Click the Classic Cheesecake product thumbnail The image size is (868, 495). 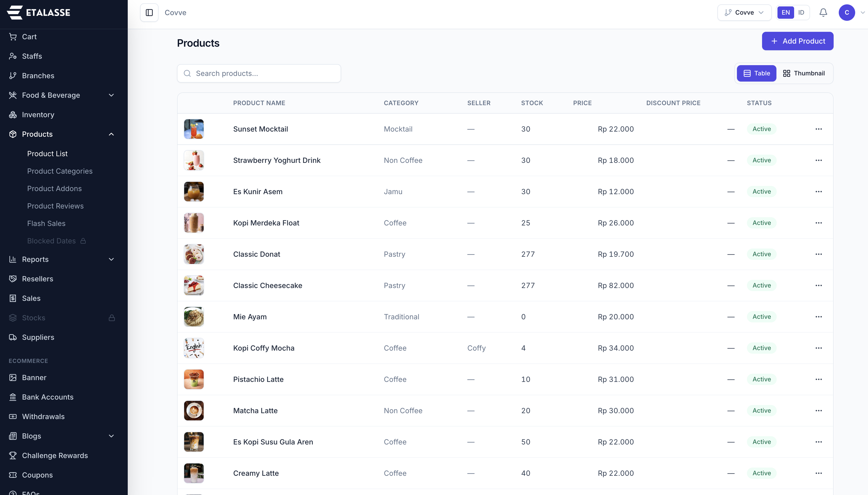tap(194, 285)
